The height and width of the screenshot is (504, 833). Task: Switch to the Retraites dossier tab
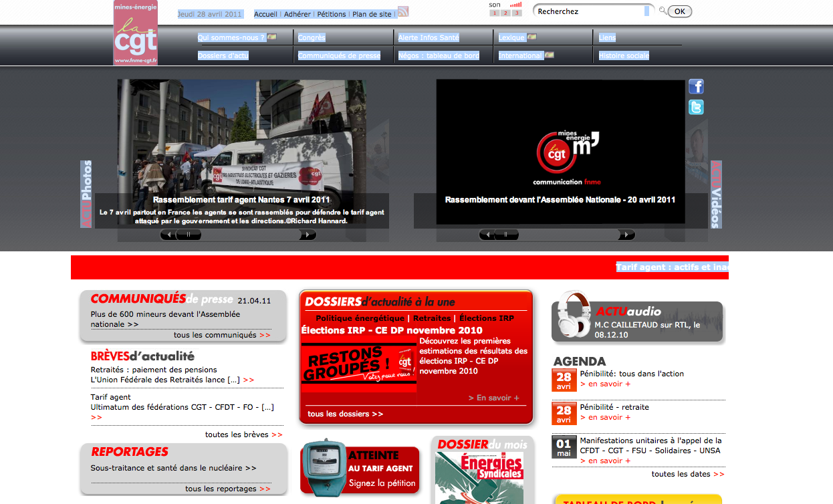[x=432, y=318]
